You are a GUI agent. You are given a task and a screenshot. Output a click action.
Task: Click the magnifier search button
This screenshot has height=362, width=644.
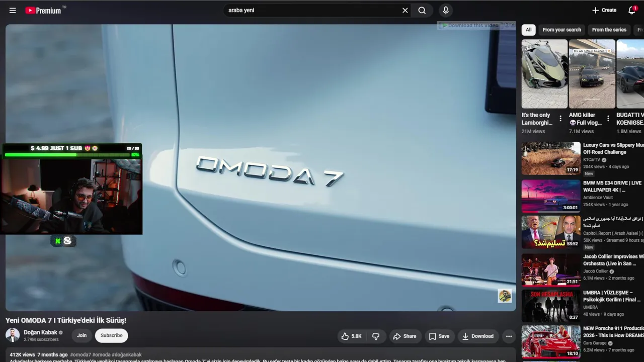[x=422, y=10]
